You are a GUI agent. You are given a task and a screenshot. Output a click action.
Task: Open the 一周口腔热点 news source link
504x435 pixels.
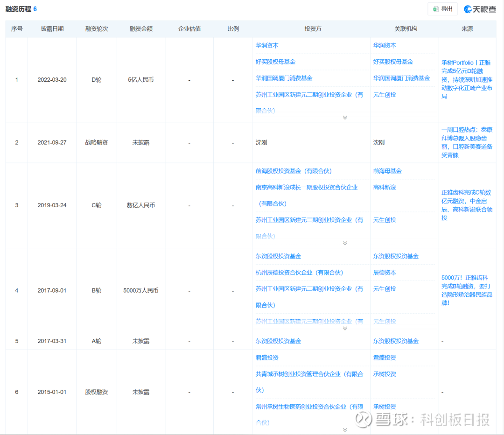click(x=467, y=142)
